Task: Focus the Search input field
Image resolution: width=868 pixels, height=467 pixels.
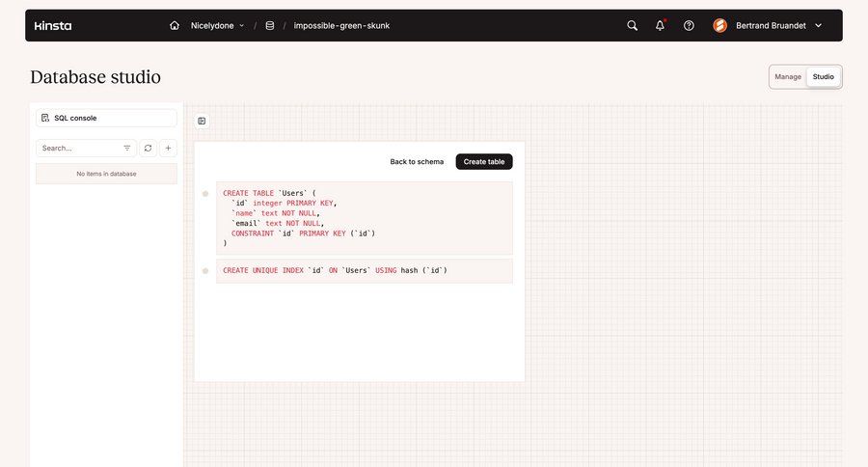Action: tap(79, 149)
